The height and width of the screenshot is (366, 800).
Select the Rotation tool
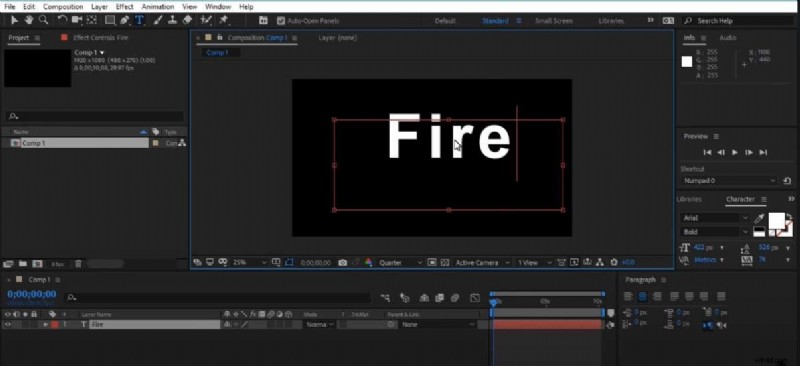(62, 20)
